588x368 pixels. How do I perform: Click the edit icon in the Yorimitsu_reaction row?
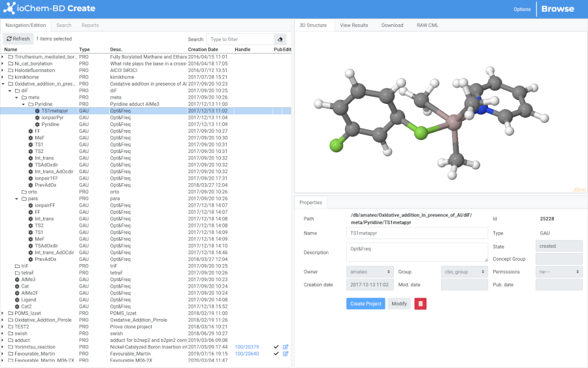click(286, 347)
